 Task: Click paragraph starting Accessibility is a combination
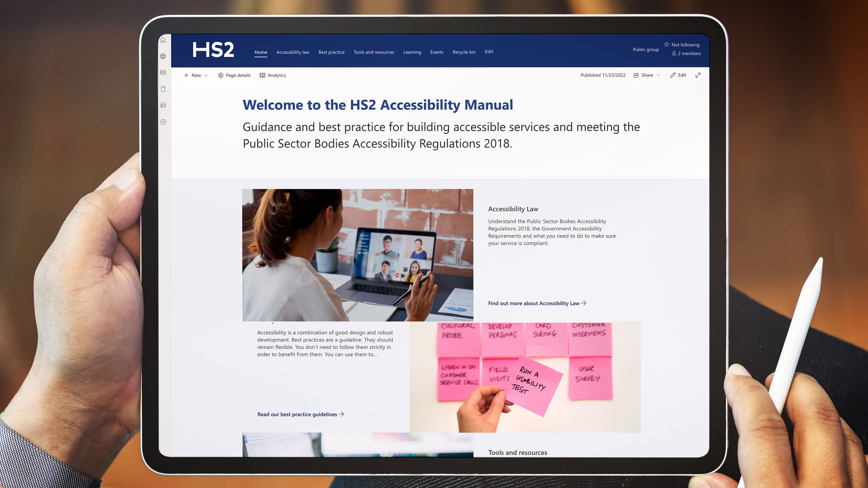coord(325,343)
